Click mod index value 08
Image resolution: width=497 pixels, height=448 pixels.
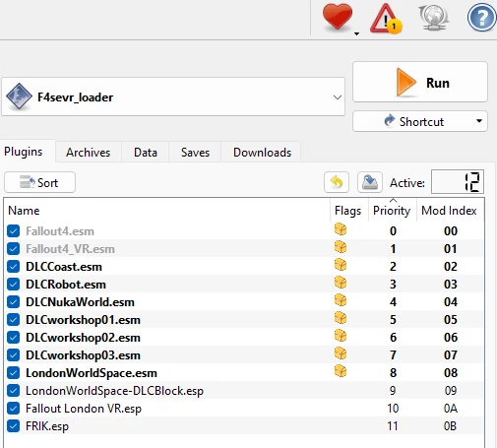click(451, 373)
